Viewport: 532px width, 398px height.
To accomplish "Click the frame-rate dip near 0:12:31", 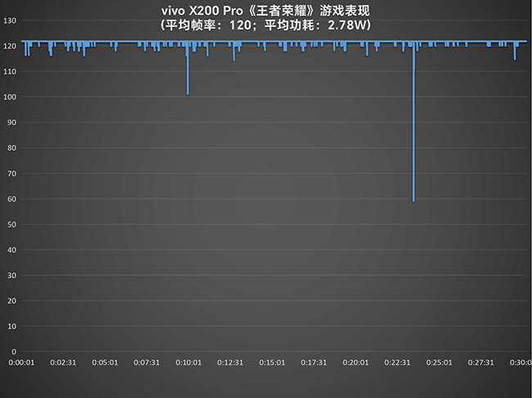I will click(x=234, y=51).
